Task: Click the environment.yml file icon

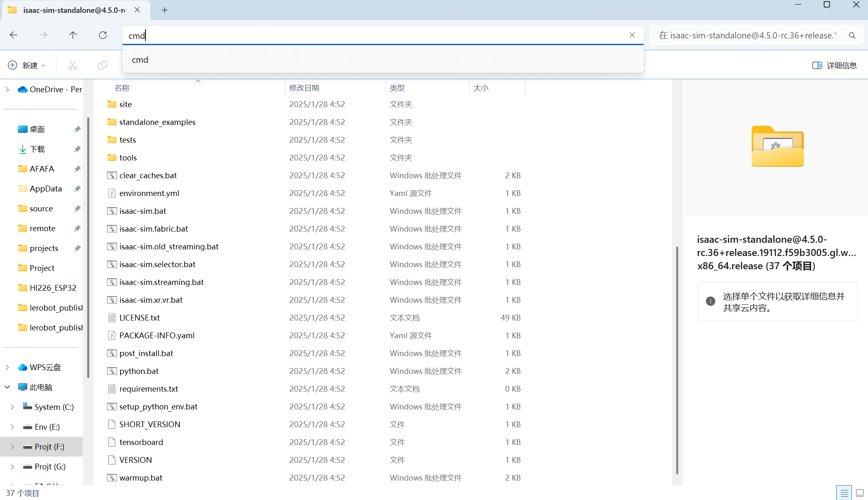Action: (112, 193)
